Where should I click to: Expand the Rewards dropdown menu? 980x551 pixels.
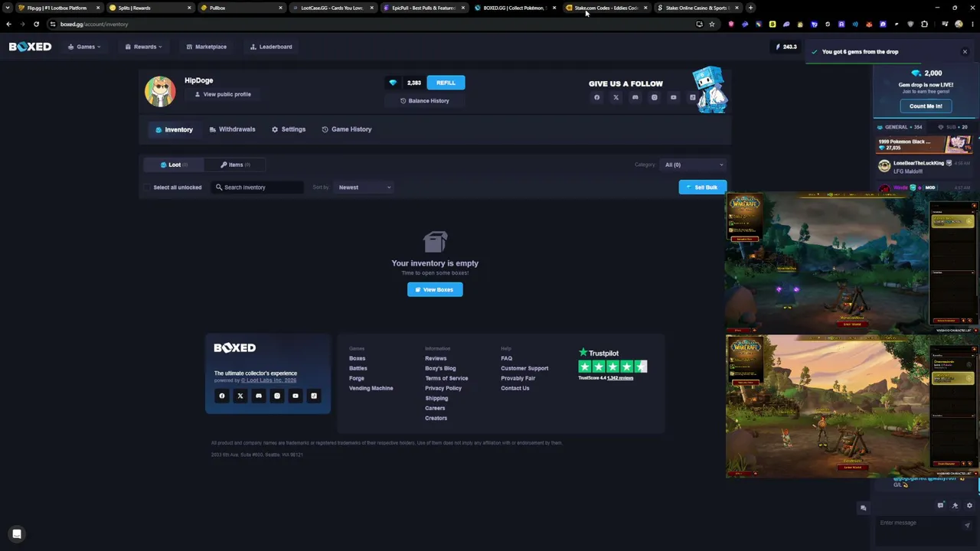[x=144, y=47]
